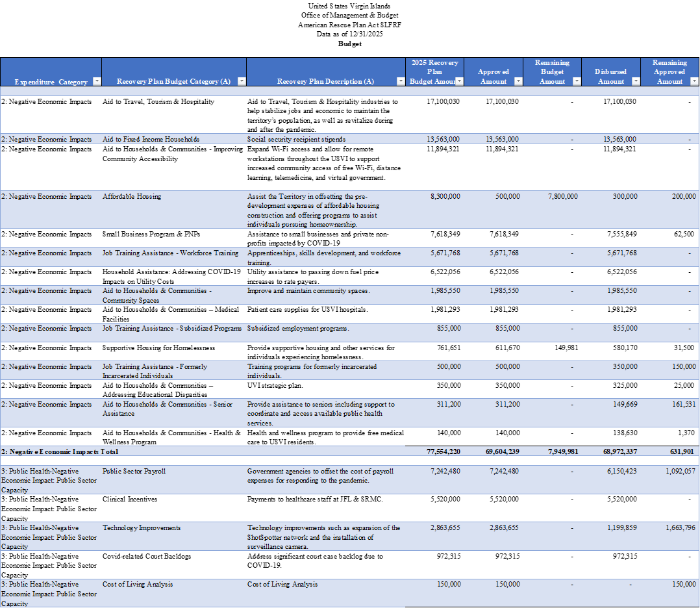
Task: Open the Remaining Approved Amount filter
Action: (694, 81)
